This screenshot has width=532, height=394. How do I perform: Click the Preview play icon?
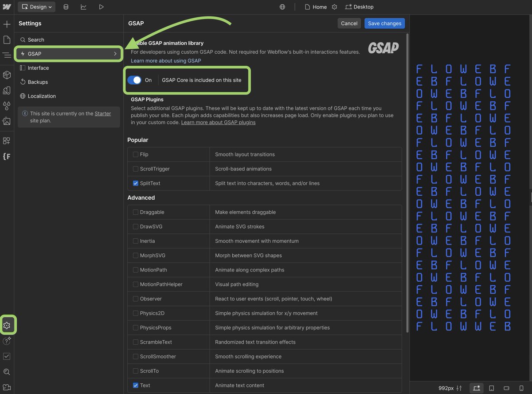[x=101, y=7]
